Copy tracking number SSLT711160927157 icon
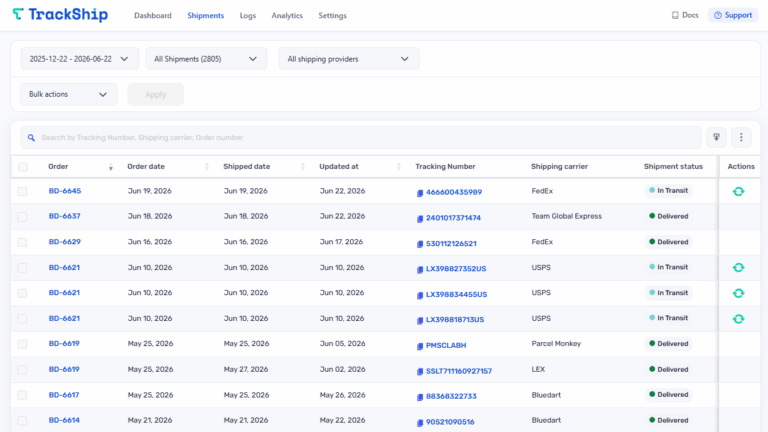This screenshot has width=768, height=432. [420, 371]
